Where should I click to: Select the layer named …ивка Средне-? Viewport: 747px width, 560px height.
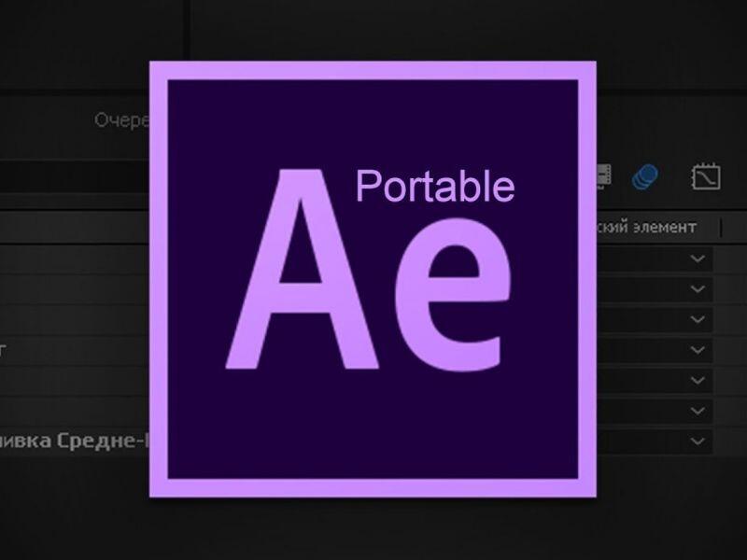point(75,441)
